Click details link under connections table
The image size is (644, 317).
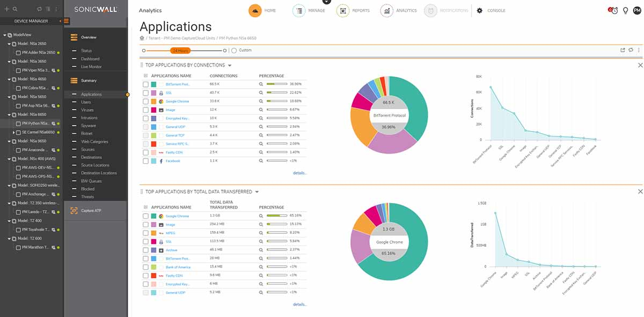[299, 173]
